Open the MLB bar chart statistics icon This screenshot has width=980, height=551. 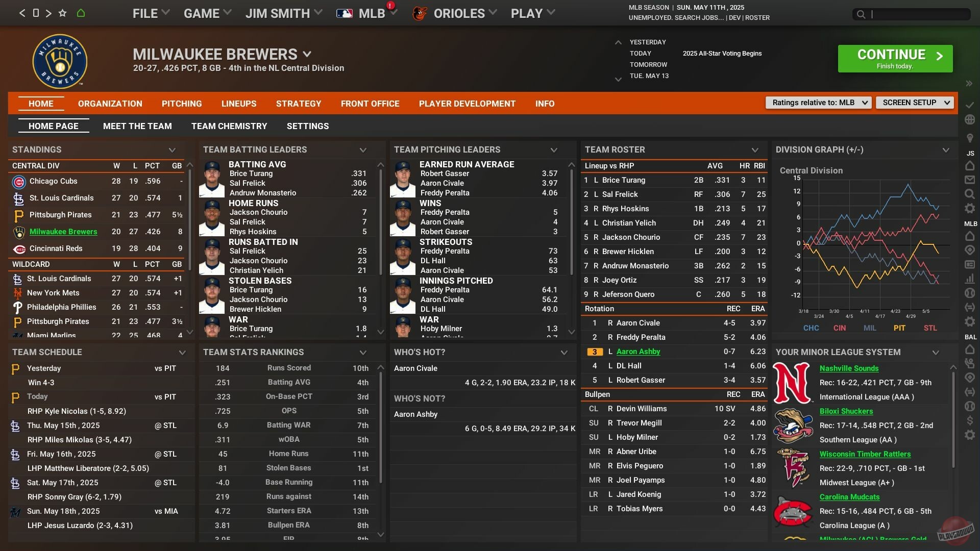pos(970,279)
